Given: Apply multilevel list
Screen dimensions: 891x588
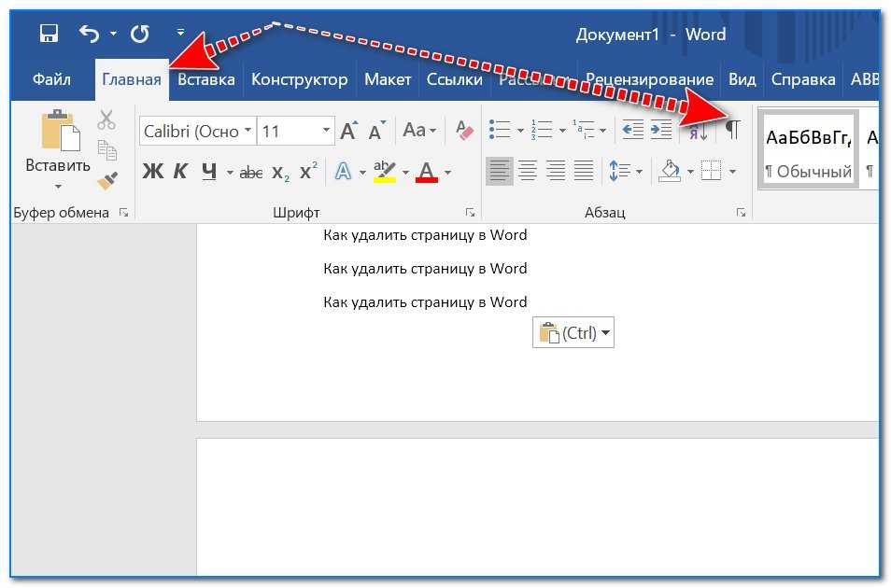Looking at the screenshot, I should [x=583, y=130].
